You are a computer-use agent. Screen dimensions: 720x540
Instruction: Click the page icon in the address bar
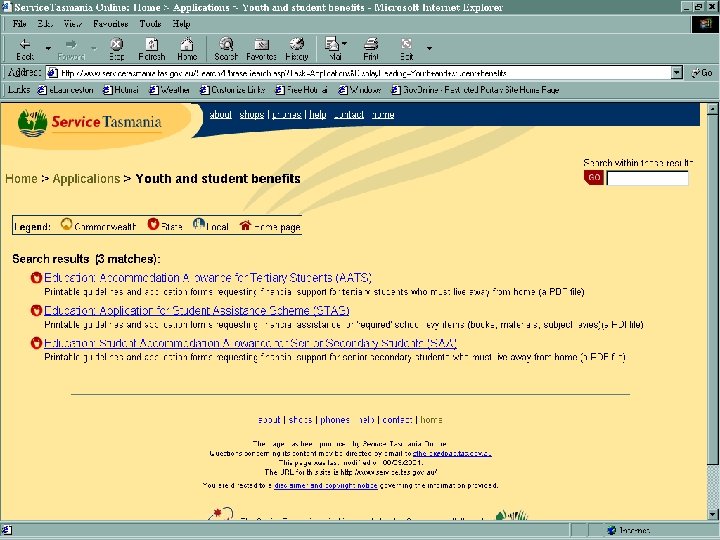(53, 73)
